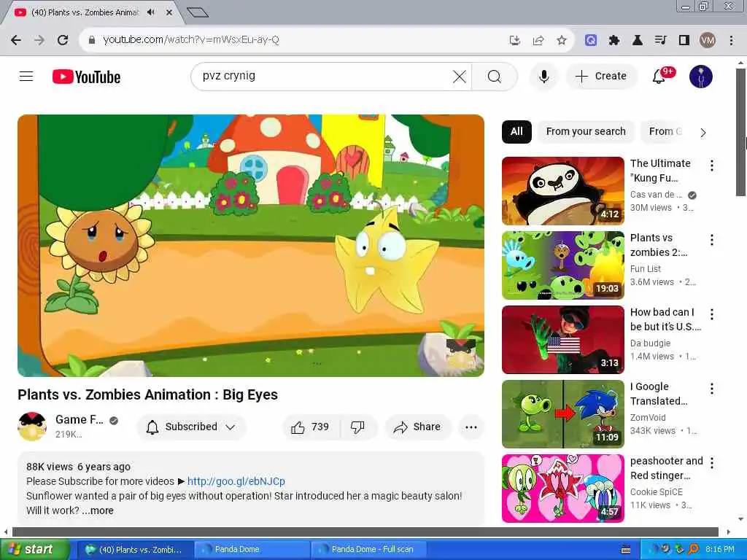Viewport: 747px width, 560px height.
Task: Open the ZomVoid channel name
Action: (x=648, y=417)
